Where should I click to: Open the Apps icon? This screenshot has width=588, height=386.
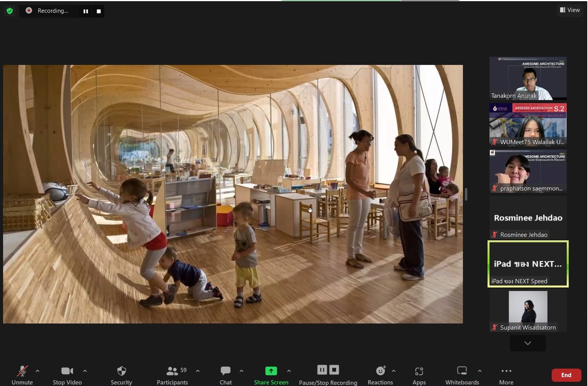click(419, 375)
